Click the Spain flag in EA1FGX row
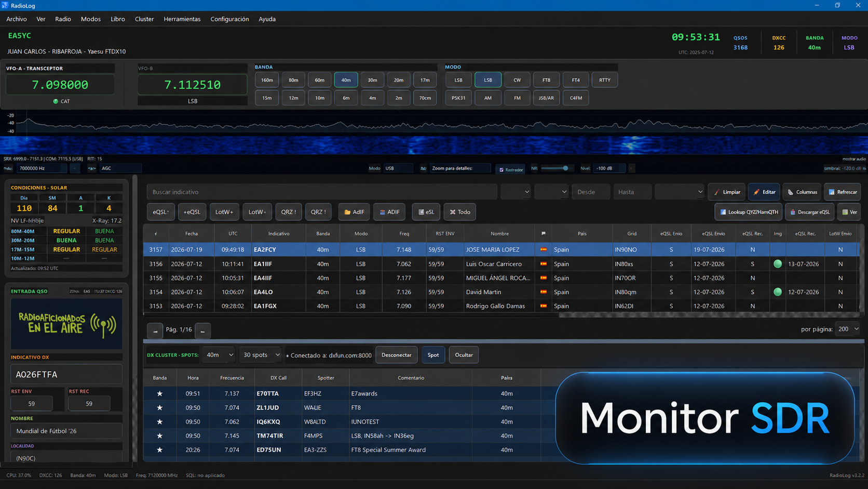Screen dimensions: 868x489 click(x=544, y=306)
